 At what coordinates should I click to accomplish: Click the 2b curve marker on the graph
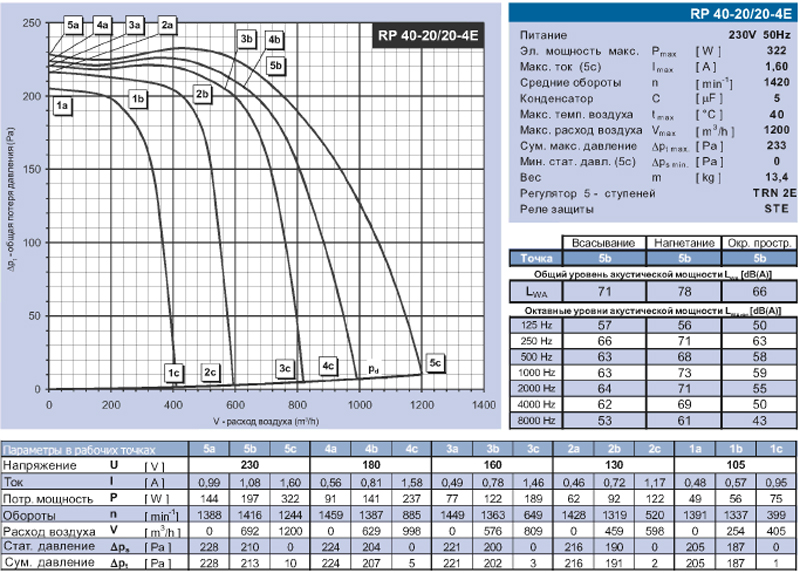pos(202,94)
